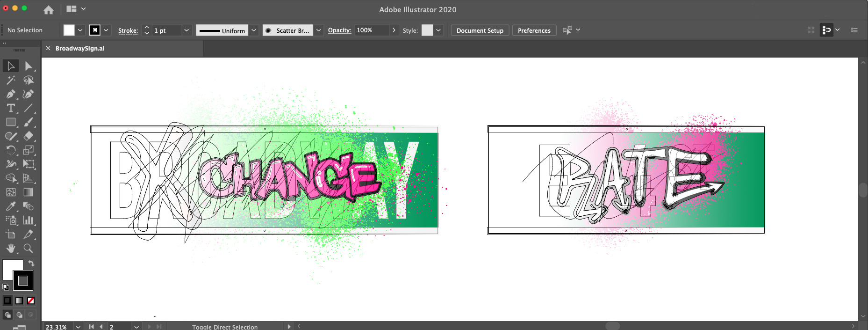
Task: Click the control bar fill swatch
Action: [69, 30]
